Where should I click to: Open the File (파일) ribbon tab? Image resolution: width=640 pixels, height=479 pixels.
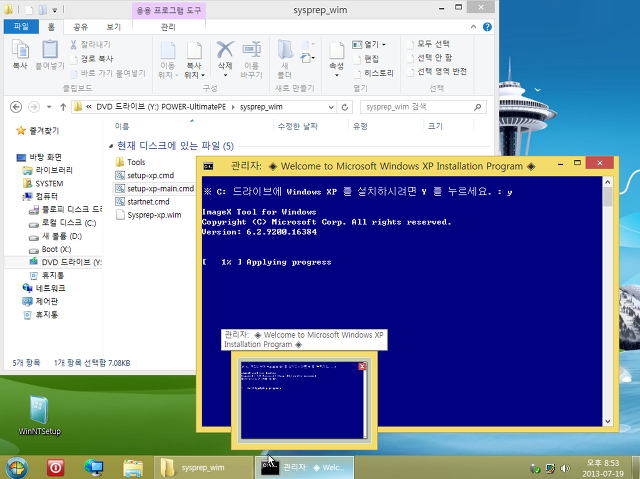point(21,27)
